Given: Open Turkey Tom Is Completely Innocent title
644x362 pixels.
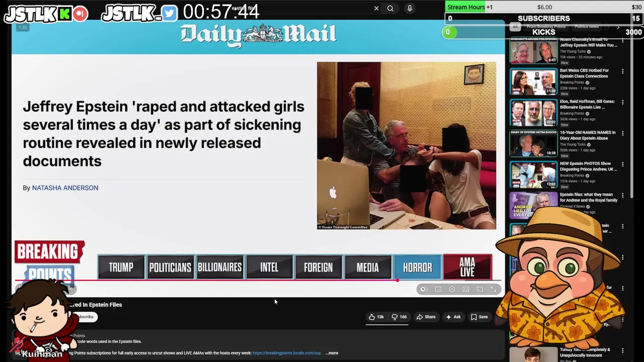Looking at the screenshot, I should tap(586, 352).
